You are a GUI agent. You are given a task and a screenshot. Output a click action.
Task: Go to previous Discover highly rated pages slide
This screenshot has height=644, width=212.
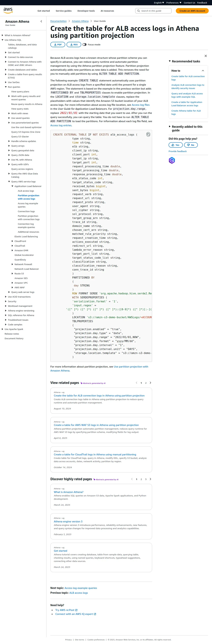click(x=132, y=479)
